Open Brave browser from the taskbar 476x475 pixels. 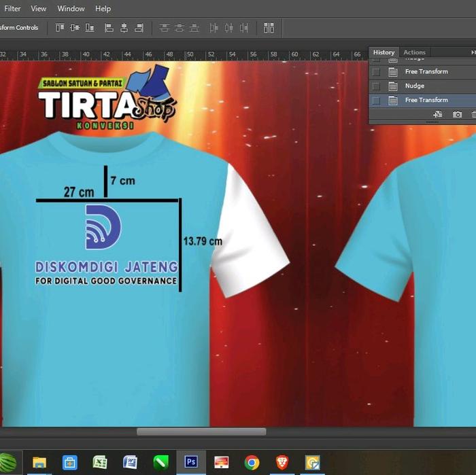click(282, 463)
